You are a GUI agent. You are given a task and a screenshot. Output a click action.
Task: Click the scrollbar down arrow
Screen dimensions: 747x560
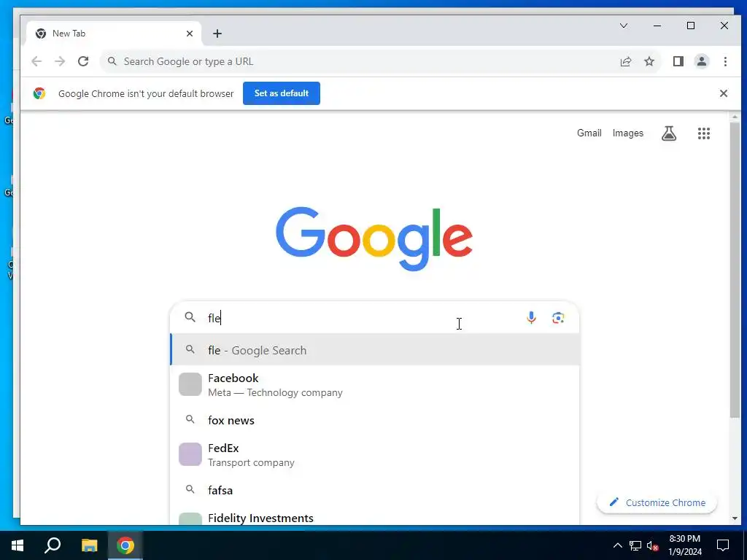click(735, 518)
